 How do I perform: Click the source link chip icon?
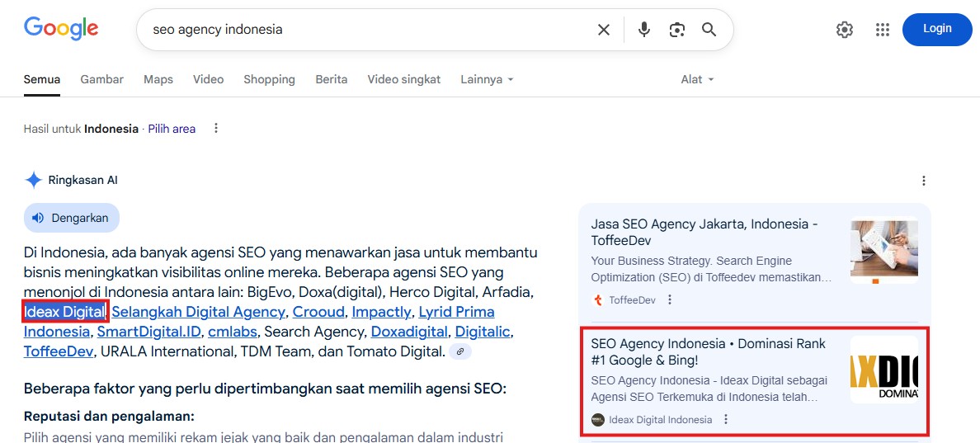click(x=460, y=351)
